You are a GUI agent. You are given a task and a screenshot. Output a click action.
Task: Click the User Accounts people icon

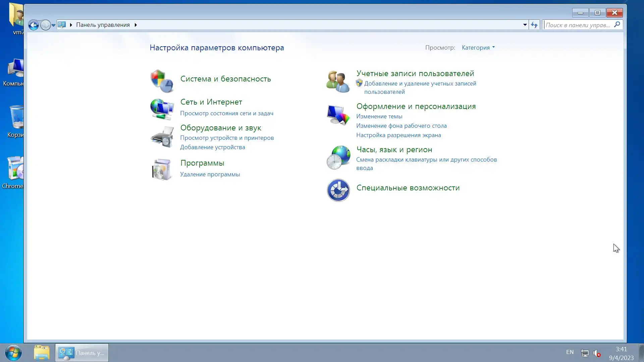pos(338,81)
